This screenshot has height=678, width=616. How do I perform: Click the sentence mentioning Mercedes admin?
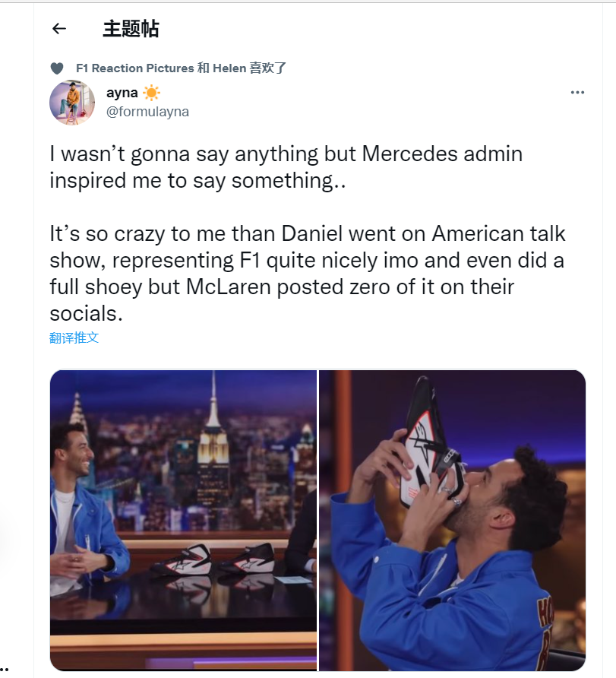[286, 167]
